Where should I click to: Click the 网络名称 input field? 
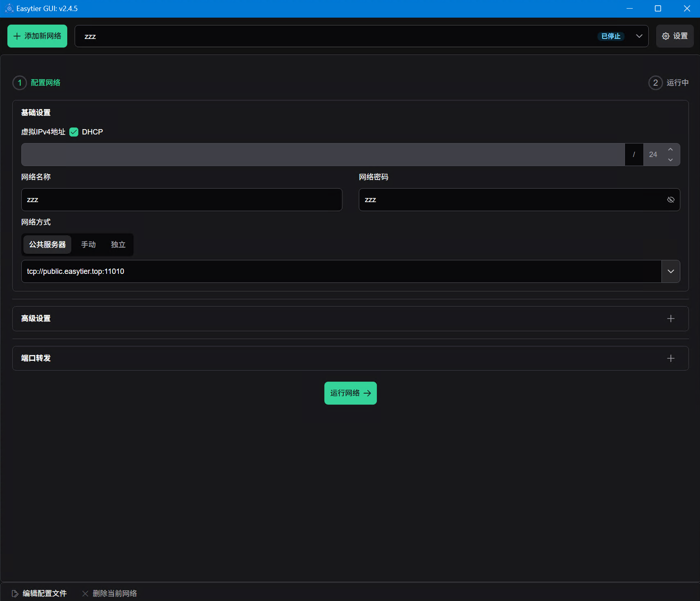click(181, 200)
